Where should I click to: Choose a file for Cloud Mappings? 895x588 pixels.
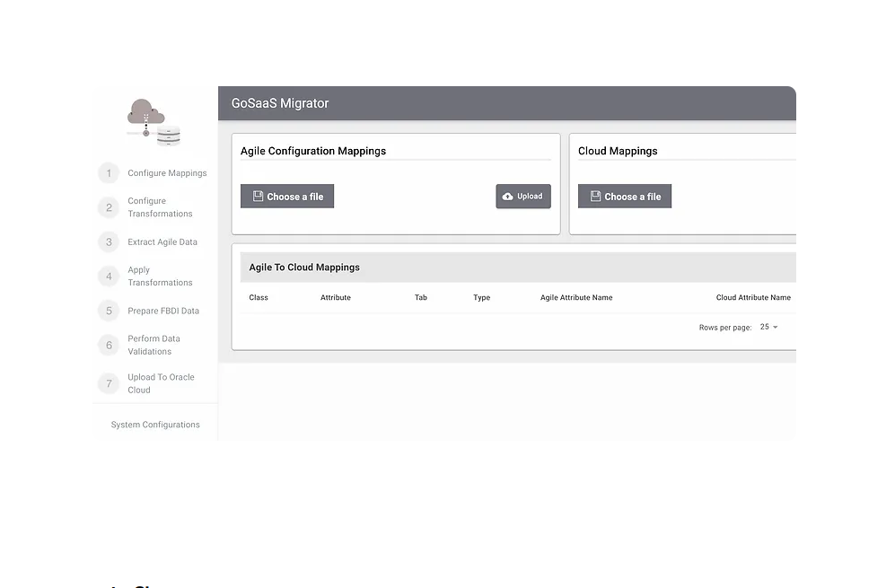click(x=625, y=197)
